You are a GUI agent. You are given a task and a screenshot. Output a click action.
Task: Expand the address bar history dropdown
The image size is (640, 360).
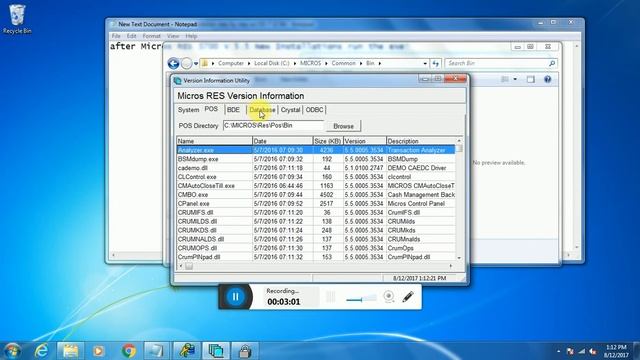pyautogui.click(x=425, y=64)
